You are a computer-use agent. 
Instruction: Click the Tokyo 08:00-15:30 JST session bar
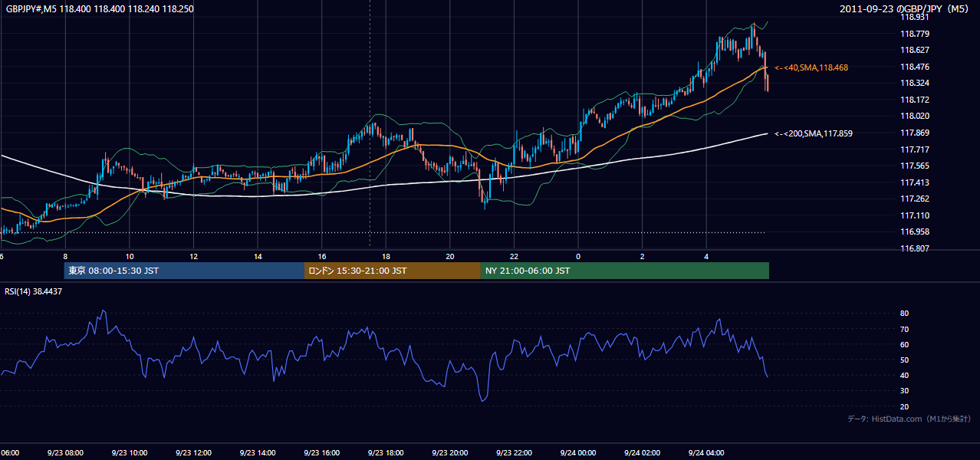[184, 271]
